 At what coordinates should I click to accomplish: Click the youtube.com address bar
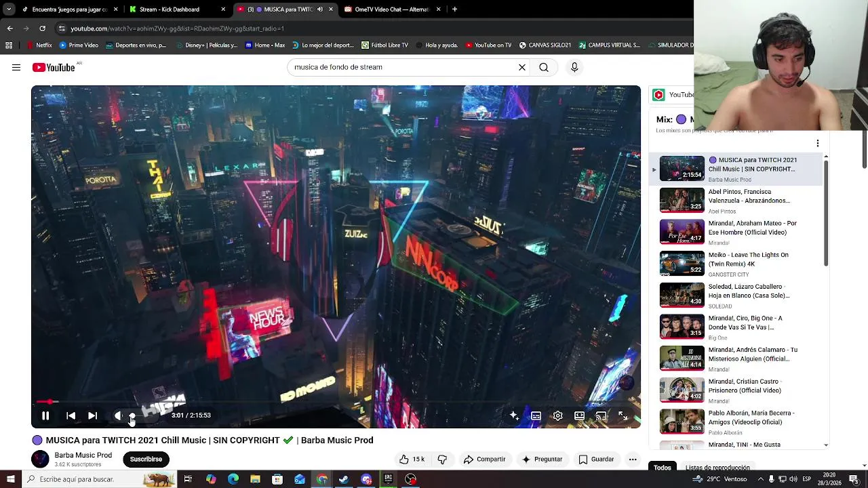click(373, 28)
